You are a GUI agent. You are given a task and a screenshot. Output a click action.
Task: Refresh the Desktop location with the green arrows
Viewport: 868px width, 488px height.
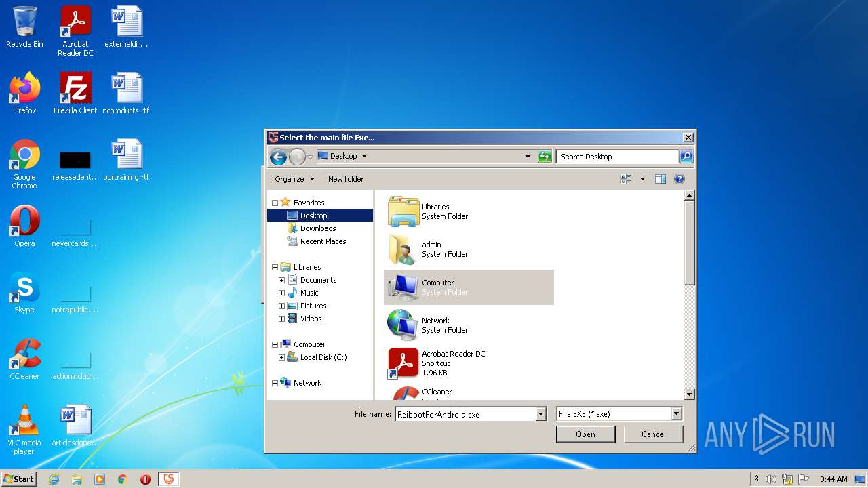coord(545,157)
